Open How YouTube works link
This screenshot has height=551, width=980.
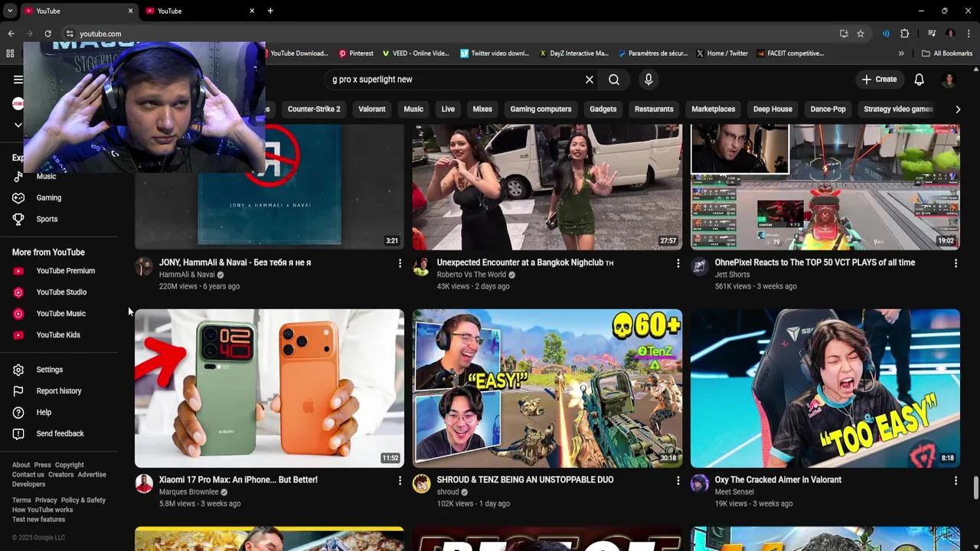42,510
